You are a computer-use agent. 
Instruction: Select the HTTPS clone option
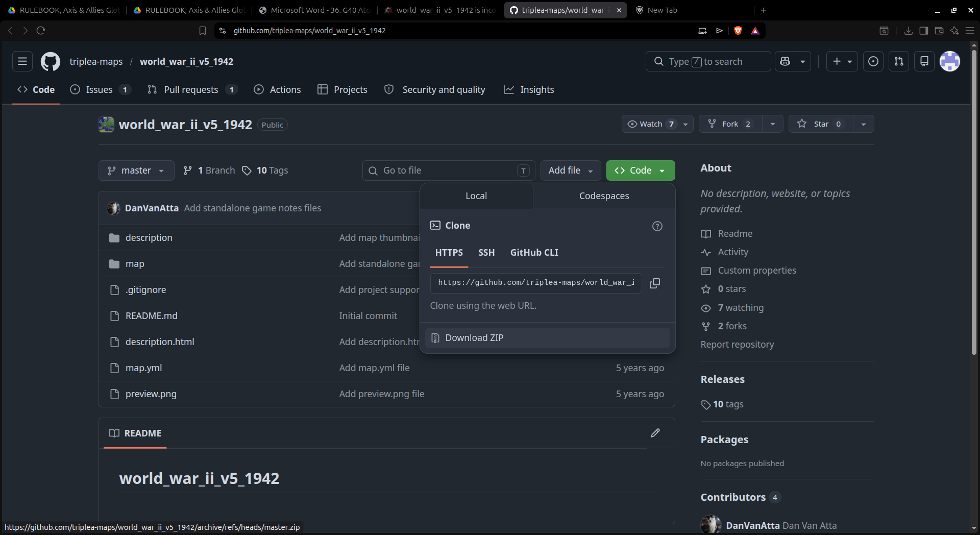pyautogui.click(x=449, y=253)
